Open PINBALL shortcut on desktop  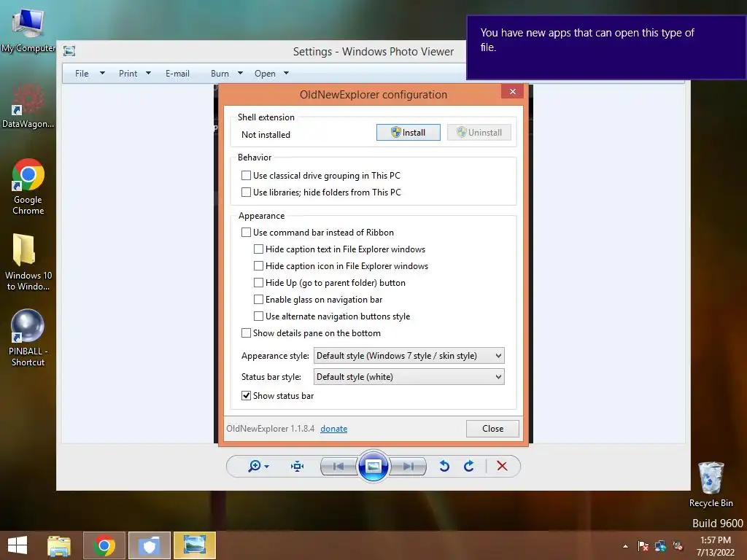point(28,337)
